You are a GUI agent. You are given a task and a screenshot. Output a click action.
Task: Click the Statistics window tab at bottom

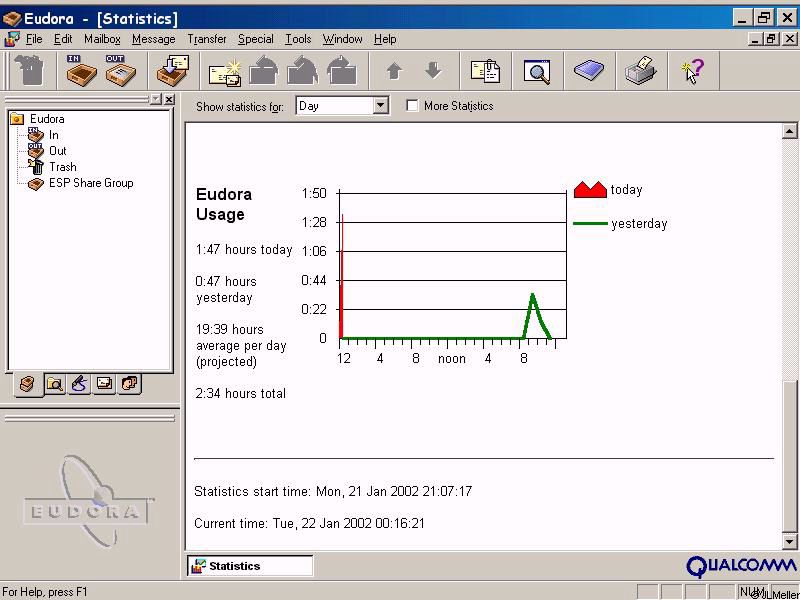point(250,566)
